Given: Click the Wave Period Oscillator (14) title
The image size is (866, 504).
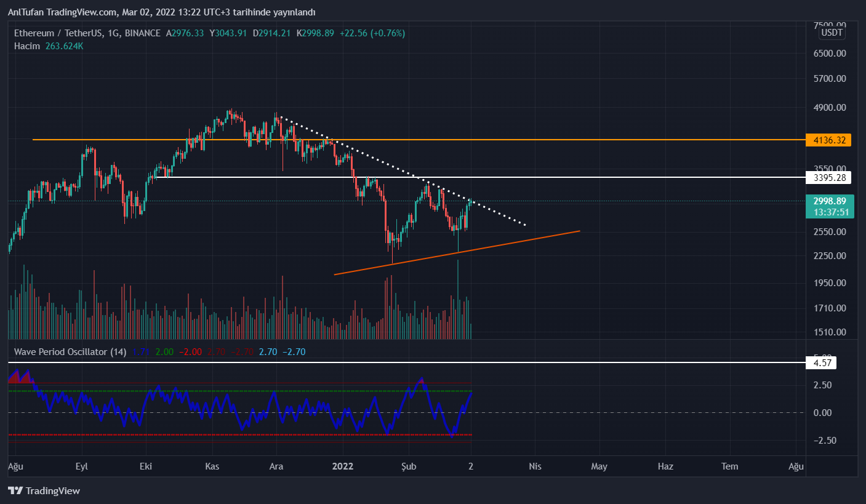Looking at the screenshot, I should (70, 352).
